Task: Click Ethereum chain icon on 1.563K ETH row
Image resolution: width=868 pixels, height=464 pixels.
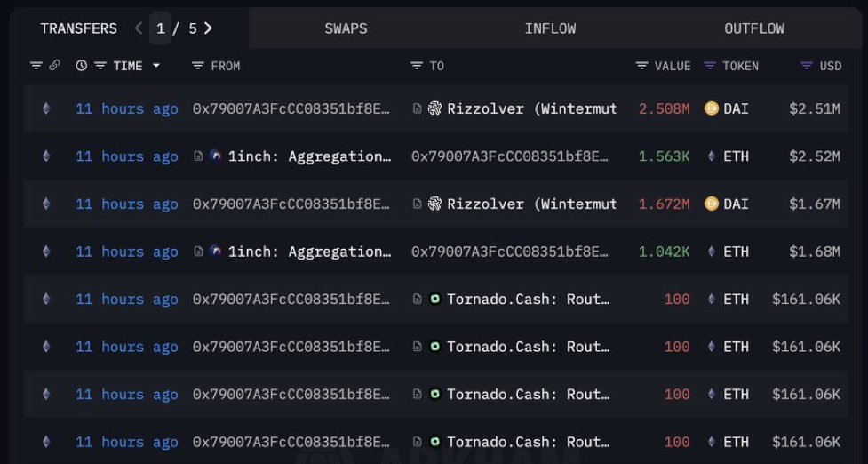Action: point(46,156)
